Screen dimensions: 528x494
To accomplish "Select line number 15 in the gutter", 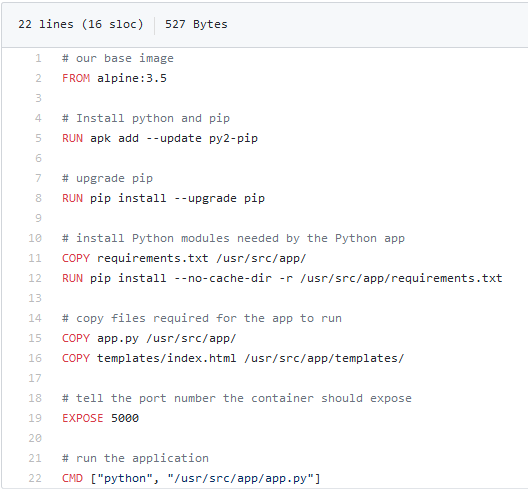I will [35, 338].
